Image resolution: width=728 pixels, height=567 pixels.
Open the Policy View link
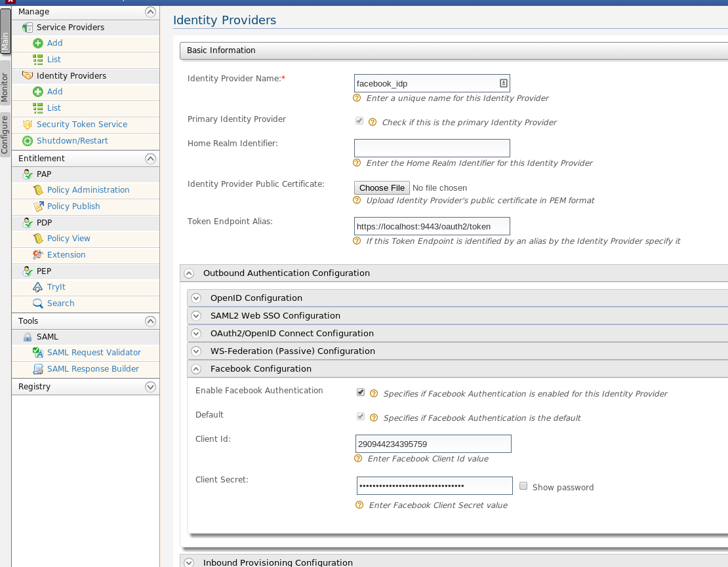pyautogui.click(x=69, y=239)
